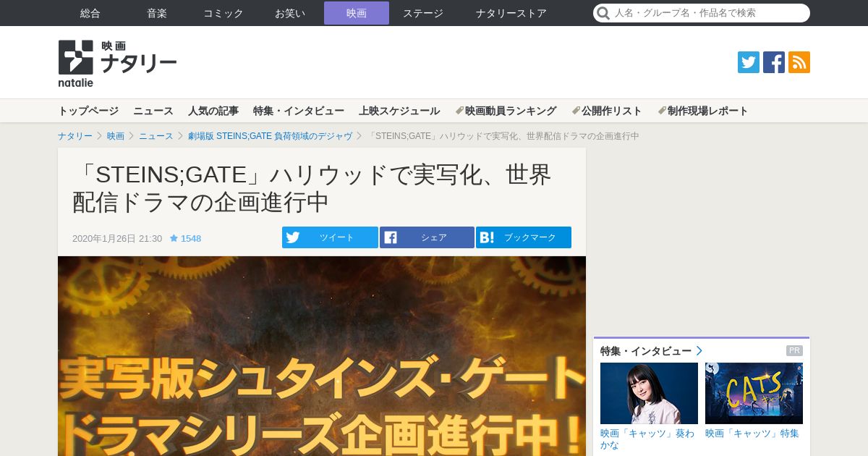Screen dimensions: 868x456
Task: Click 劇場版 STEINS;GATE 負荷領域のデジャヴ breadcrumb
Action: [x=271, y=136]
